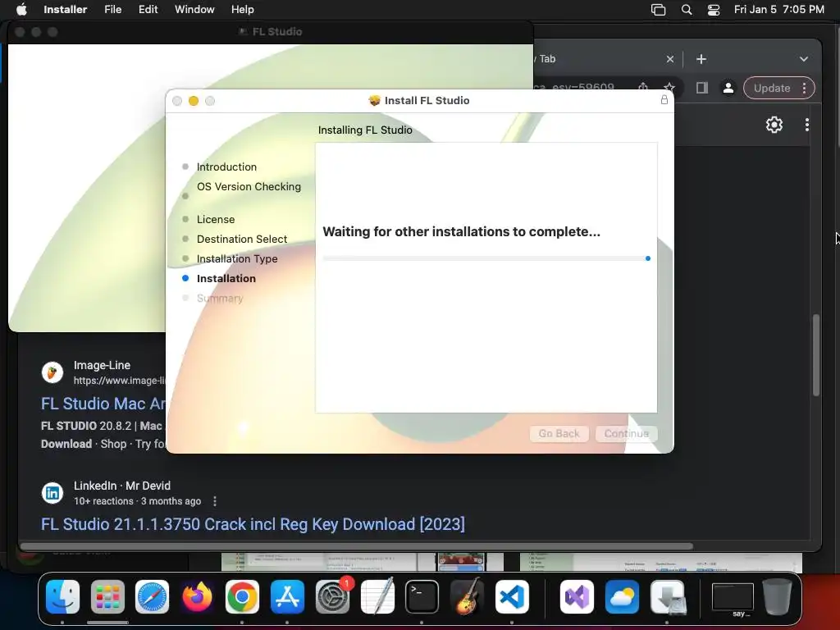The image size is (840, 630).
Task: Open the FL Studio Mac search result link
Action: point(103,404)
